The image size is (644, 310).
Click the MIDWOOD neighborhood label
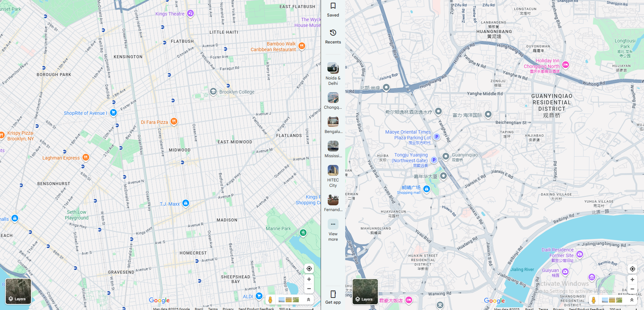click(180, 150)
